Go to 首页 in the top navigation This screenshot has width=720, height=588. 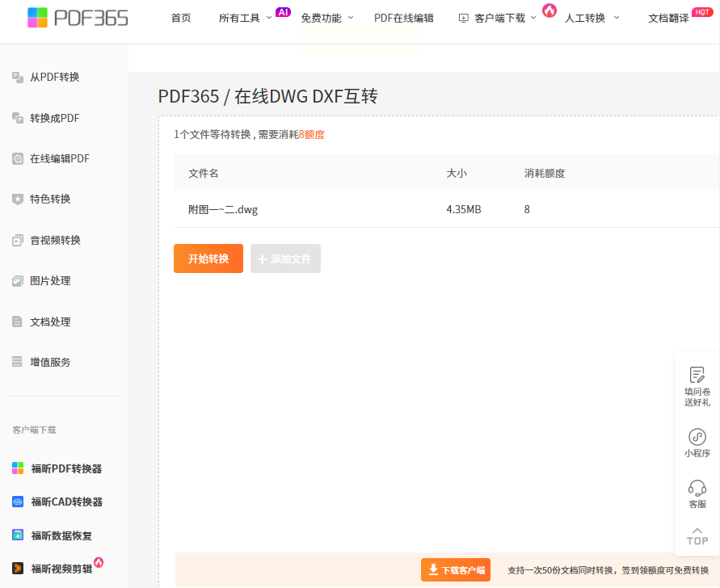(181, 19)
